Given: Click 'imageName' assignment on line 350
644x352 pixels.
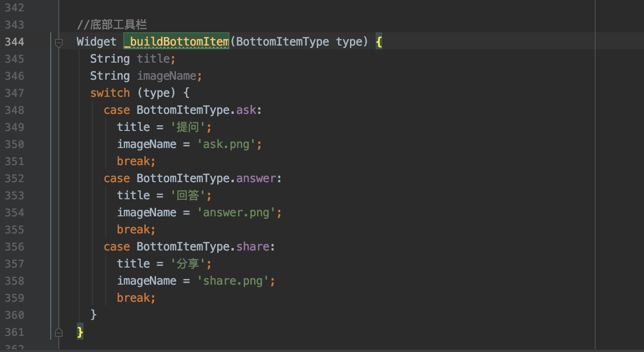Looking at the screenshot, I should (x=147, y=144).
